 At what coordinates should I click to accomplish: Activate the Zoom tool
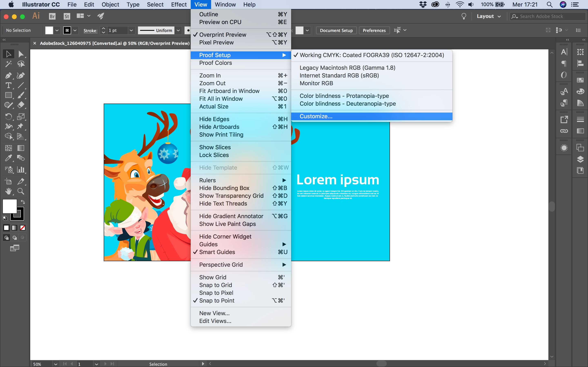(21, 191)
